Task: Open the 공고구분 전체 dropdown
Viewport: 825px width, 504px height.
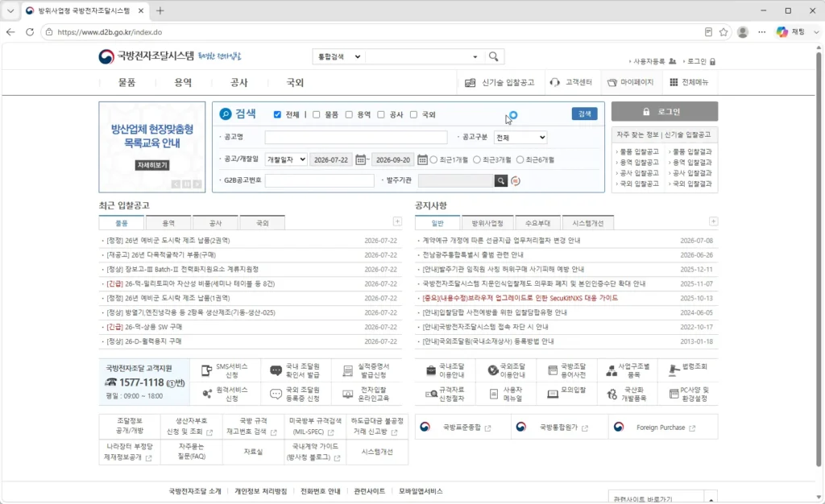Action: coord(520,137)
